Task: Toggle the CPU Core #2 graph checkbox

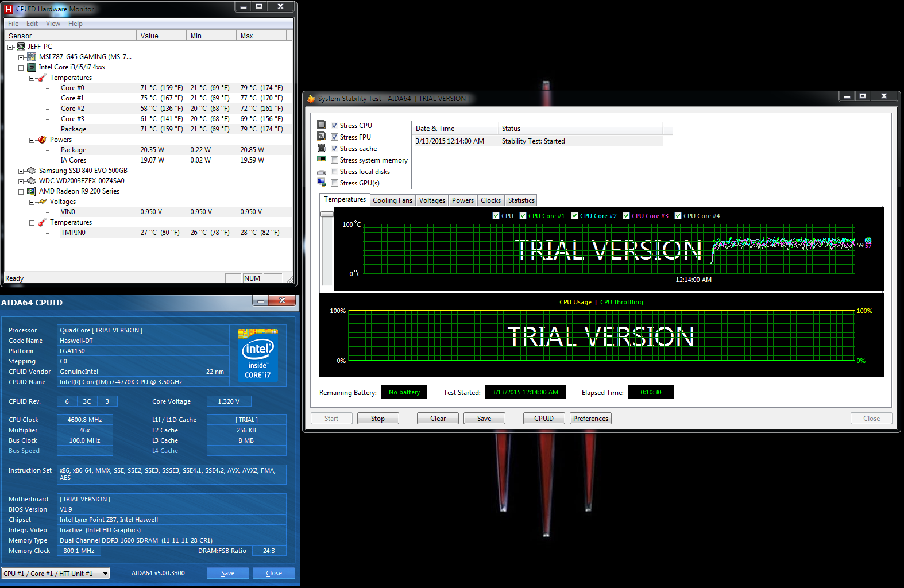Action: coord(575,216)
